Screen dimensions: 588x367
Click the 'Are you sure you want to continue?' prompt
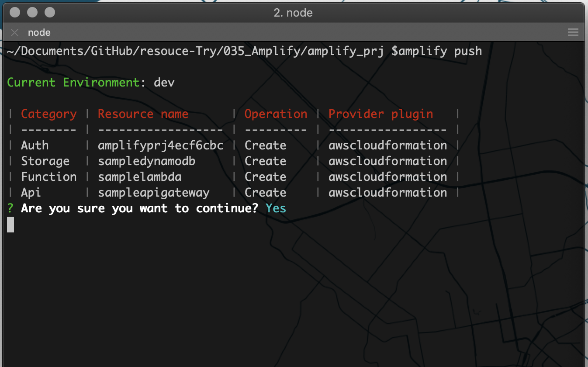tap(140, 208)
